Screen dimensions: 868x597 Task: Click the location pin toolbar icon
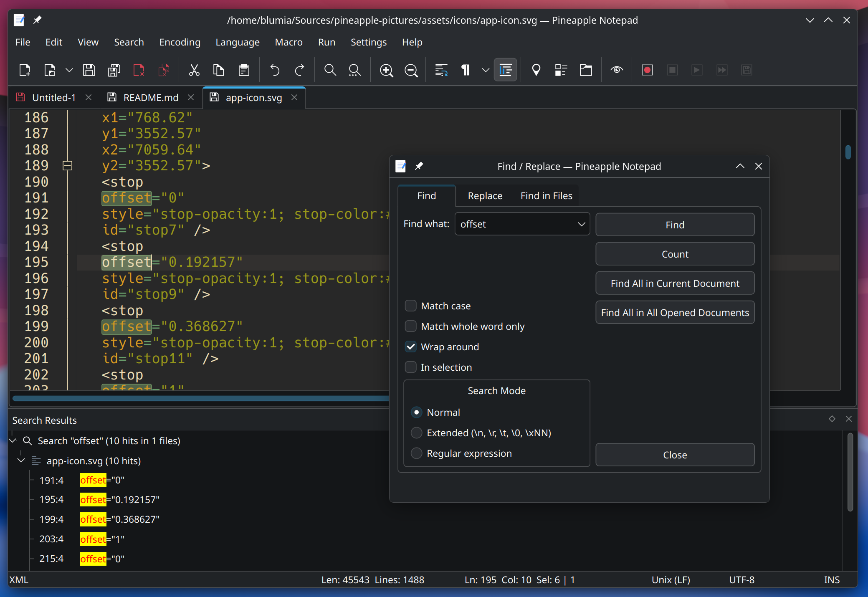[536, 70]
